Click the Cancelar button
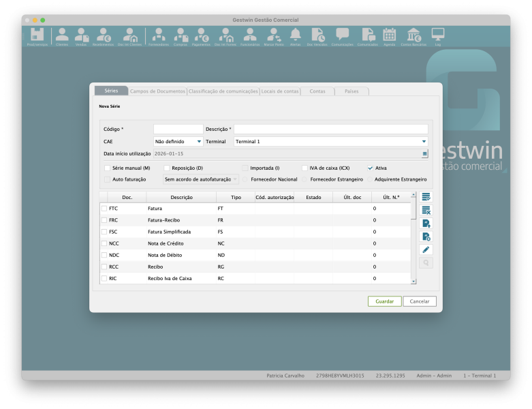 [x=420, y=301]
